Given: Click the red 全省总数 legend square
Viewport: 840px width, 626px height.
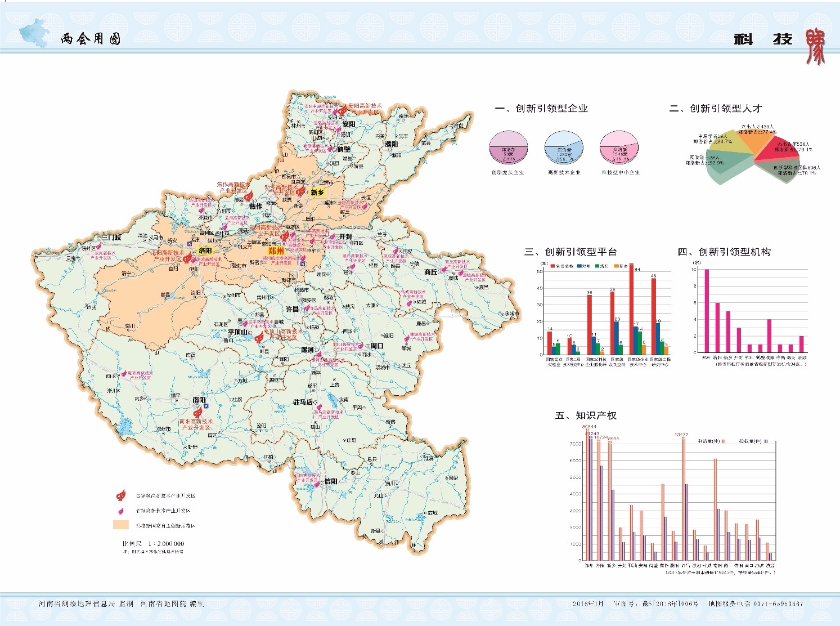Looking at the screenshot, I should (552, 266).
